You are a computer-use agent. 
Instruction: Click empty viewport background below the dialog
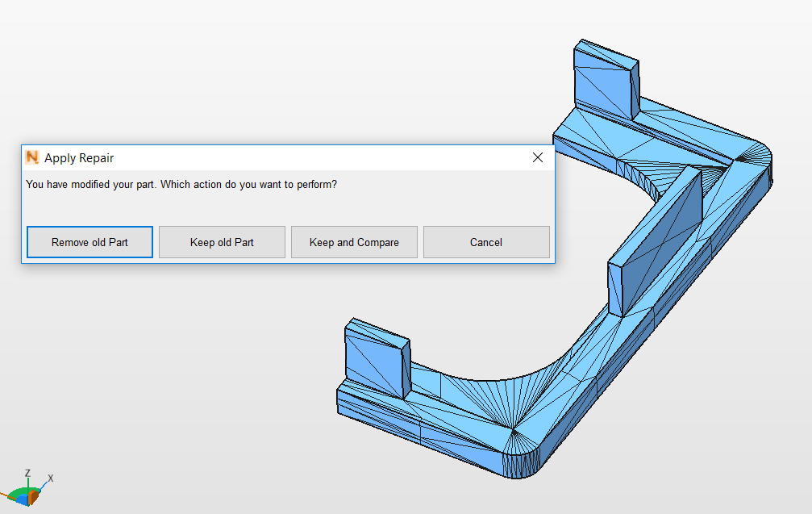[x=161, y=387]
